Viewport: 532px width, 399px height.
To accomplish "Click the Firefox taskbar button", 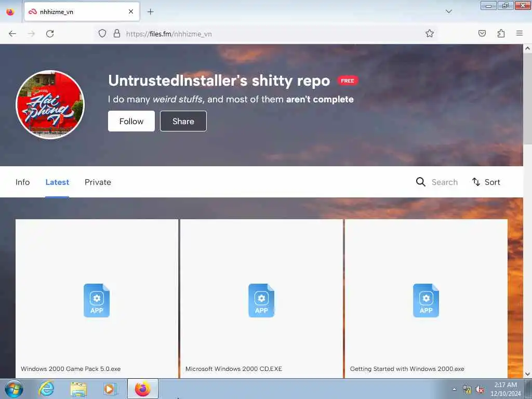I will [x=142, y=389].
